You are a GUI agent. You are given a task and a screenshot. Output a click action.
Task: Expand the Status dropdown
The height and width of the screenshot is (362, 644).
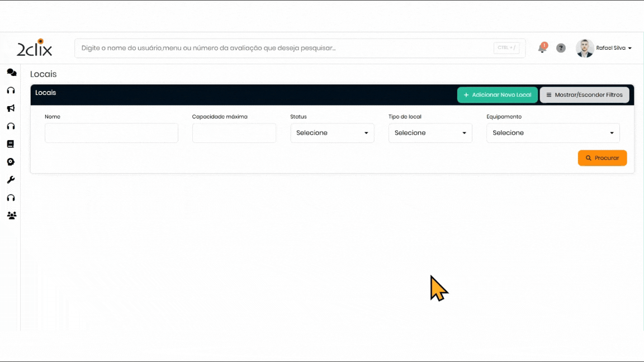(x=332, y=133)
